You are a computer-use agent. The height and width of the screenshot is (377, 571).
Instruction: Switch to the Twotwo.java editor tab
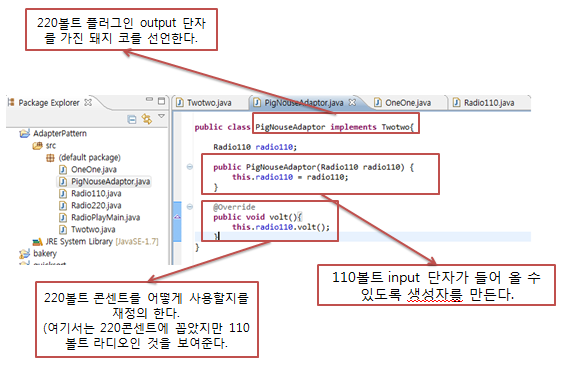point(209,103)
